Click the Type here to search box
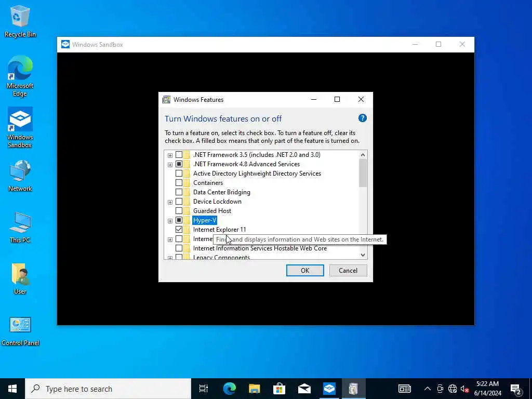Screen dimensions: 532x399 coord(108,389)
